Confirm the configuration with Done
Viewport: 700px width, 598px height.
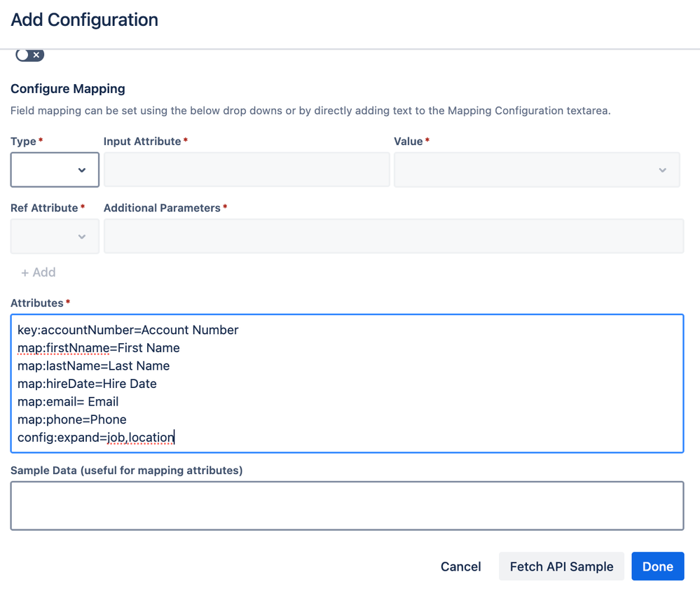tap(657, 566)
